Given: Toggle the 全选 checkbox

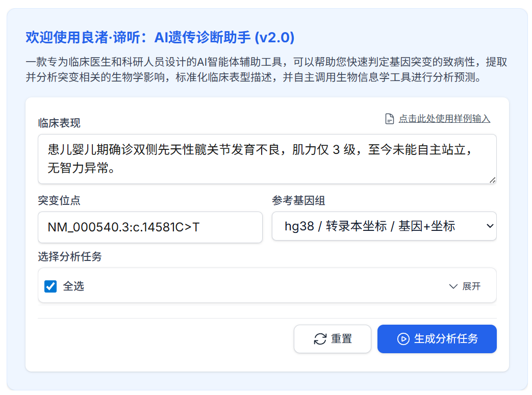Looking at the screenshot, I should click(50, 286).
